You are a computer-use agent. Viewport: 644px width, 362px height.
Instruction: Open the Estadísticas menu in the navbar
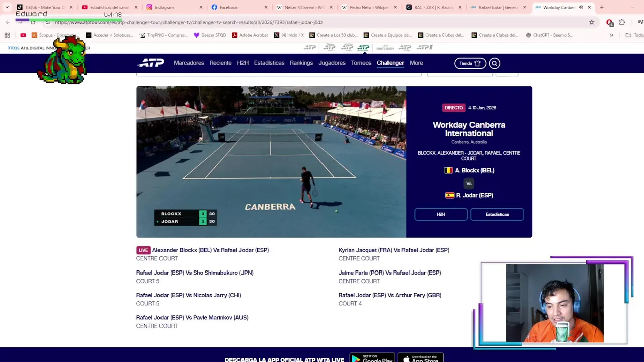point(269,63)
